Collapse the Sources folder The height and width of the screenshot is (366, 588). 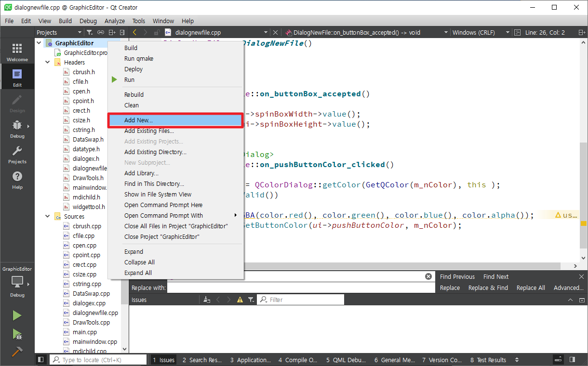[48, 216]
